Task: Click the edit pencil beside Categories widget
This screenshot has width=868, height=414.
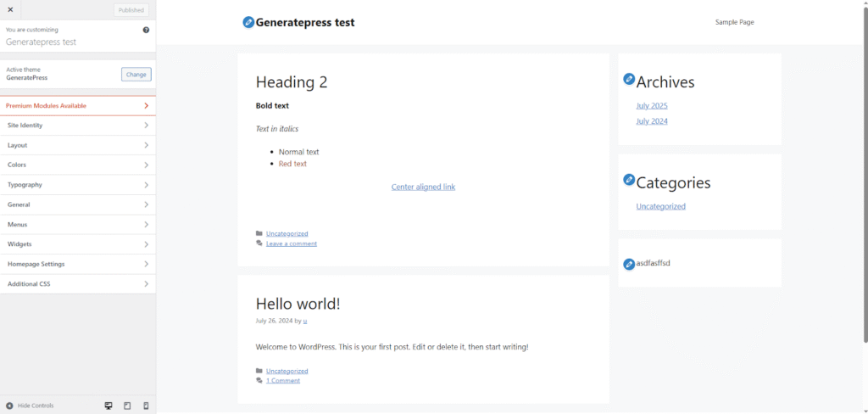Action: click(629, 180)
